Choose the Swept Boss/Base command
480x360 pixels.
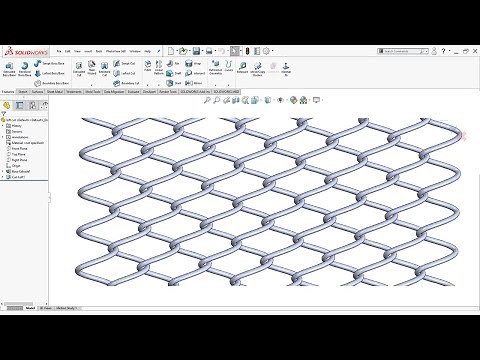[49, 63]
